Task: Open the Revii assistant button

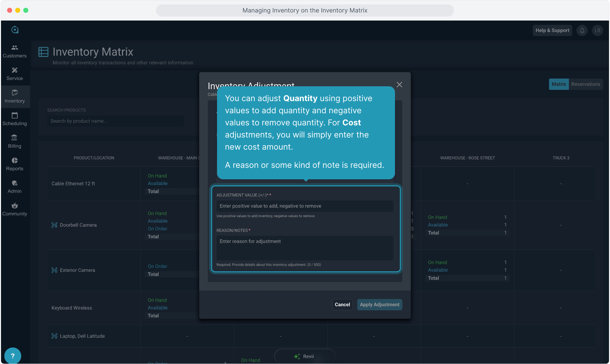Action: pyautogui.click(x=305, y=356)
